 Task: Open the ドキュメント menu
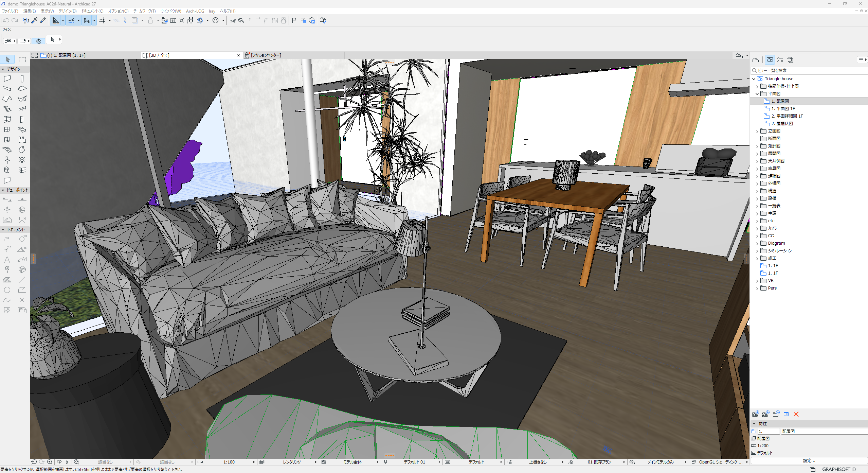tap(92, 11)
